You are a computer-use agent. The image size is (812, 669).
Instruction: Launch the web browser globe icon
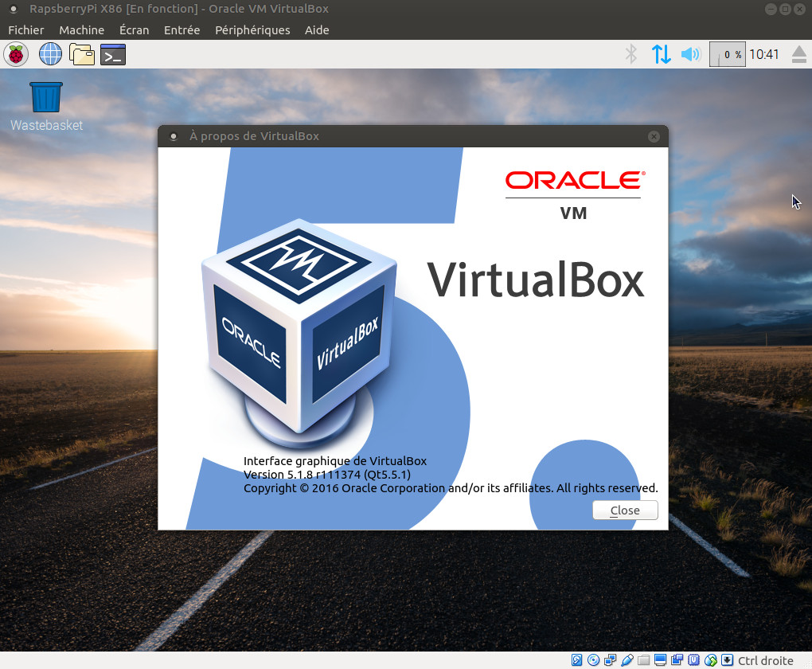click(50, 54)
